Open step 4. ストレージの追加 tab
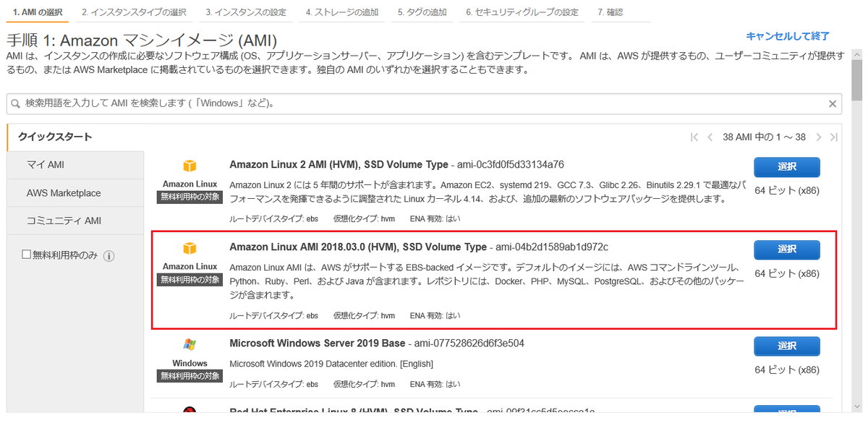 point(342,12)
